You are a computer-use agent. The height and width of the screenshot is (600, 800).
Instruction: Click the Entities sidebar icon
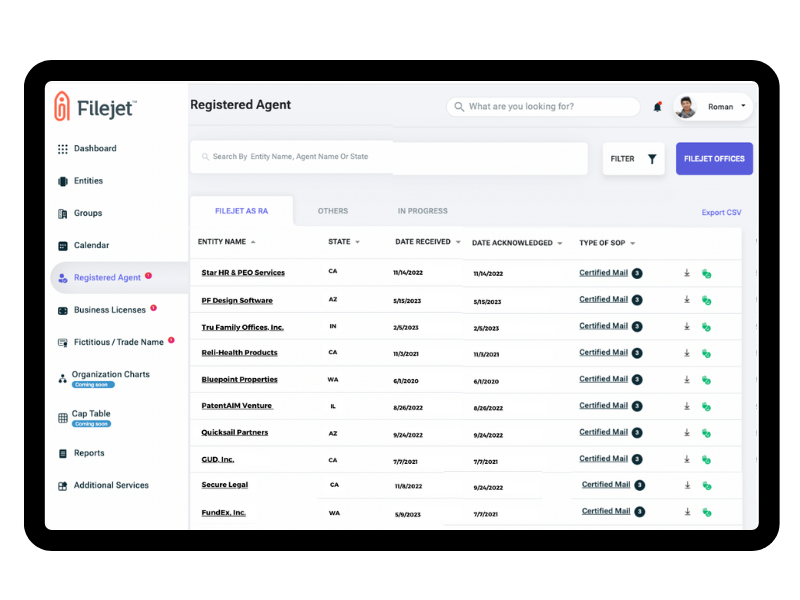click(63, 181)
